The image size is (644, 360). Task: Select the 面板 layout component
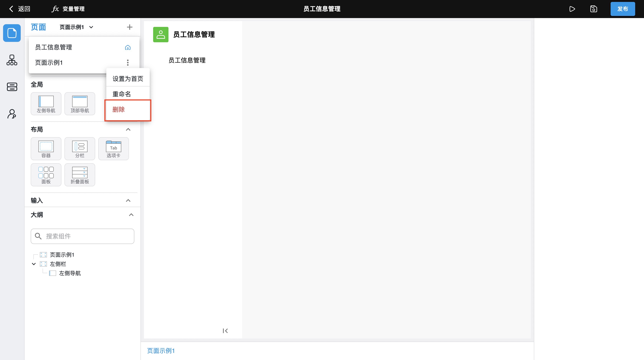pyautogui.click(x=46, y=175)
